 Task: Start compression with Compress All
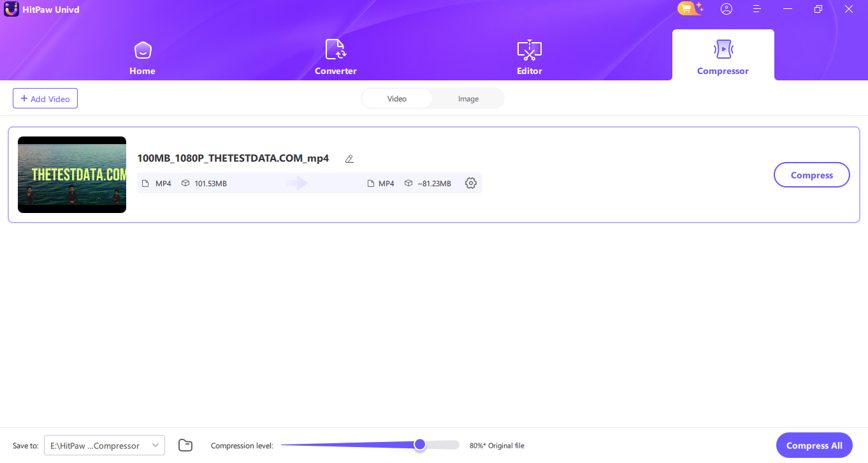(814, 445)
